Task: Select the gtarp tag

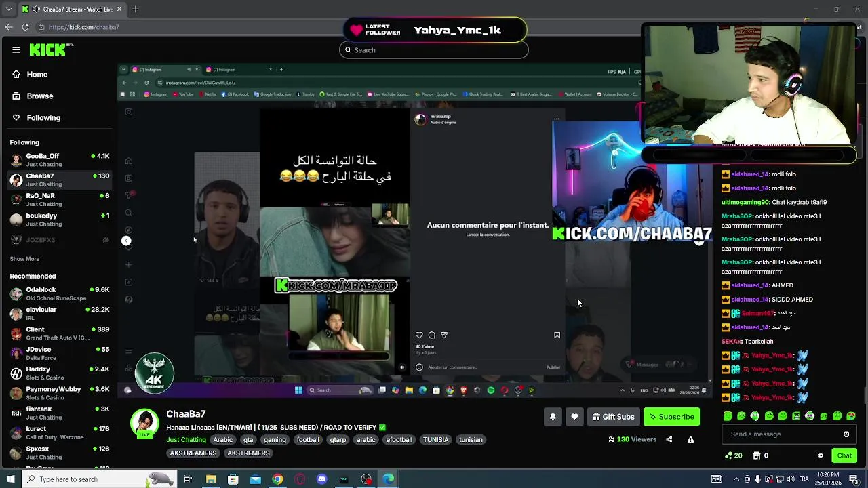Action: (x=338, y=440)
